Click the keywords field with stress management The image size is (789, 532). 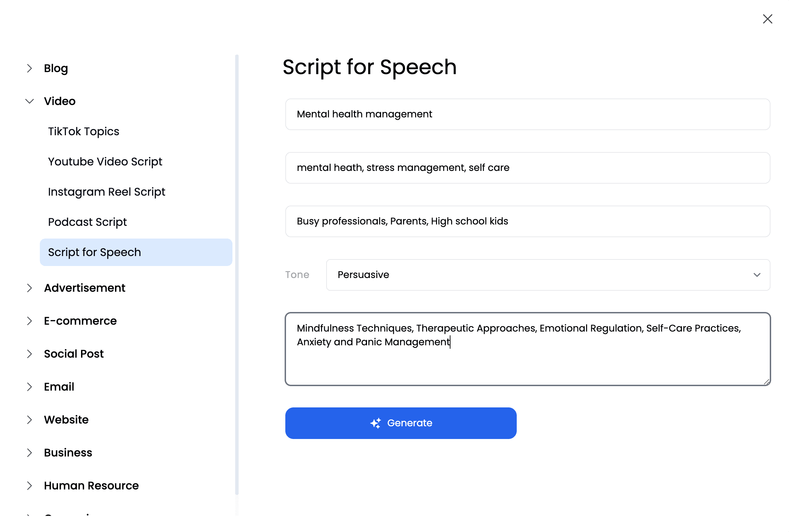(527, 168)
